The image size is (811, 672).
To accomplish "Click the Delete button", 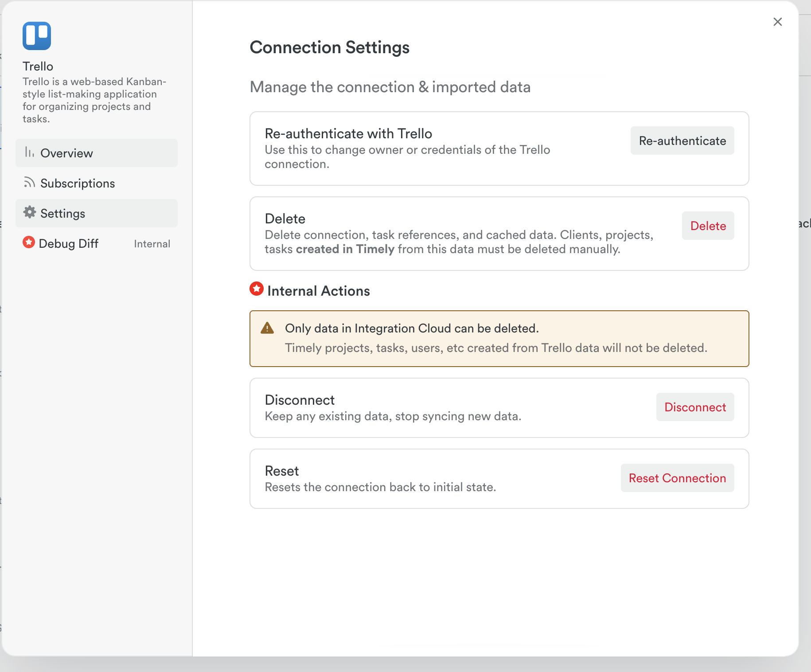I will tap(708, 226).
